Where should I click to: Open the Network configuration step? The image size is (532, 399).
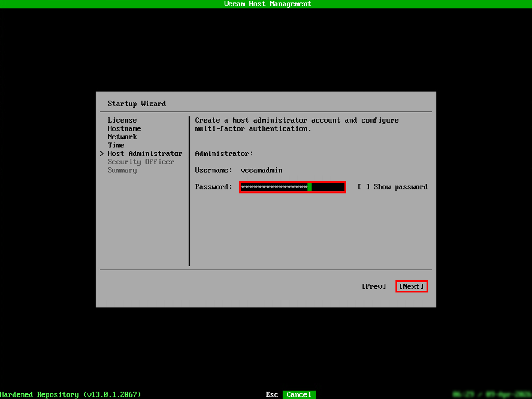122,137
